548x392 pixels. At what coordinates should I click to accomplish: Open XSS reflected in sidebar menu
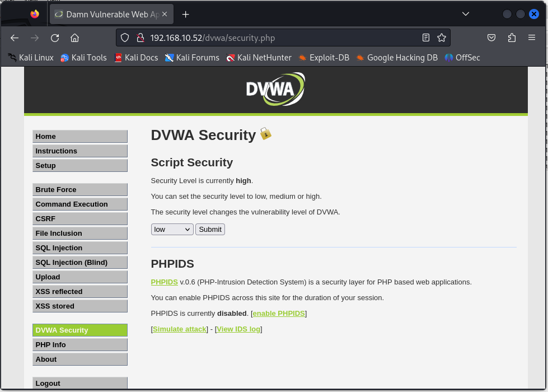click(80, 292)
